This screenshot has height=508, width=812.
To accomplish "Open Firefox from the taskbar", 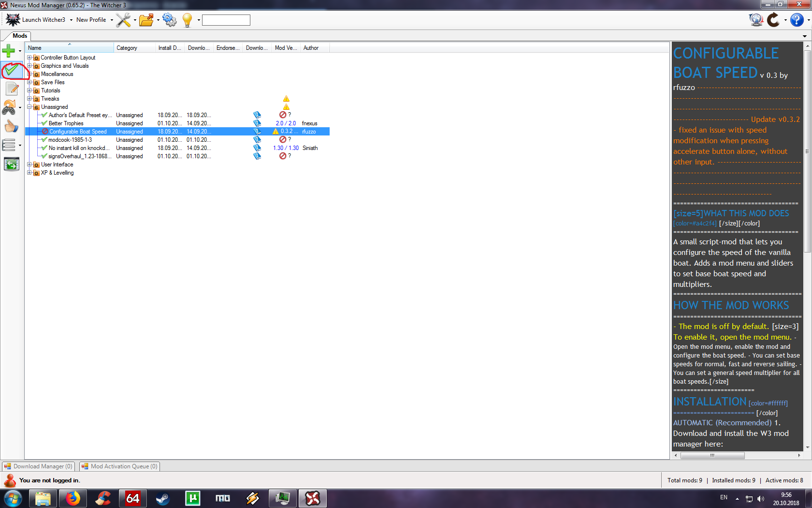I will coord(73,498).
